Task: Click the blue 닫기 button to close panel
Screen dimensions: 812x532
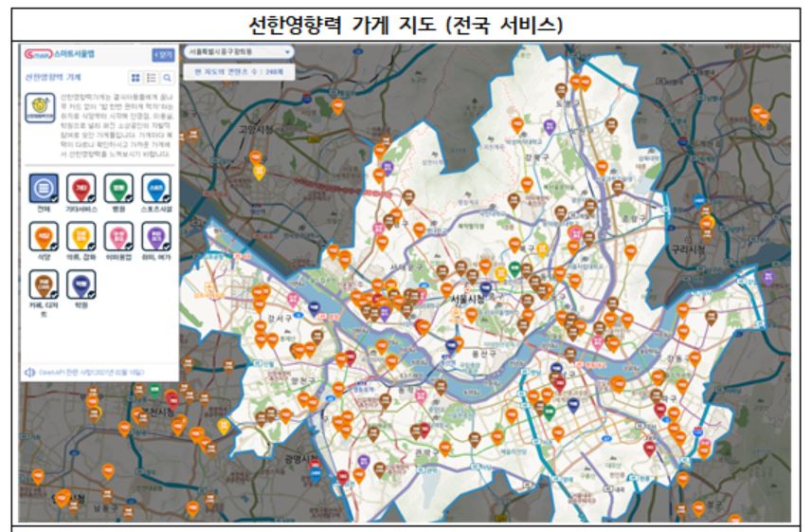Action: click(x=163, y=55)
